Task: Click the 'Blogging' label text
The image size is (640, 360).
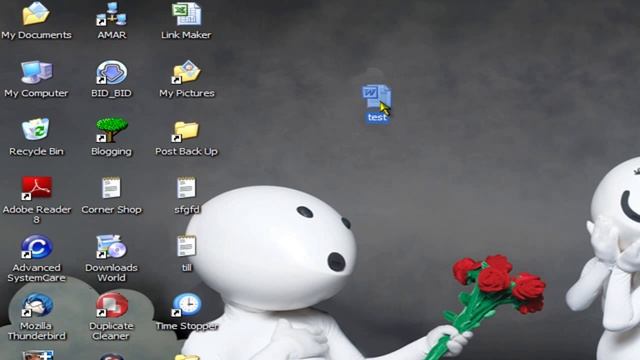Action: pyautogui.click(x=111, y=151)
